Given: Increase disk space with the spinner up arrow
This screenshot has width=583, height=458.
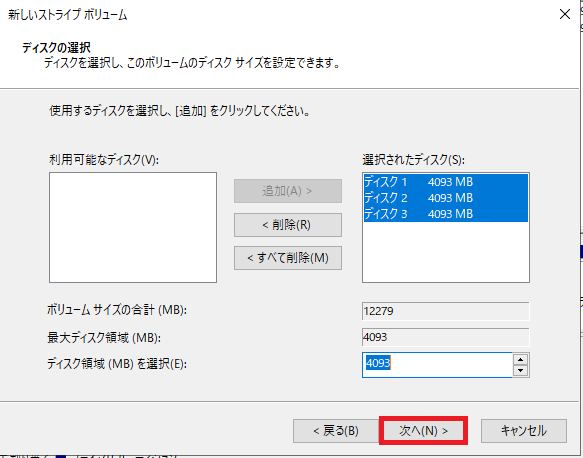Looking at the screenshot, I should (521, 359).
